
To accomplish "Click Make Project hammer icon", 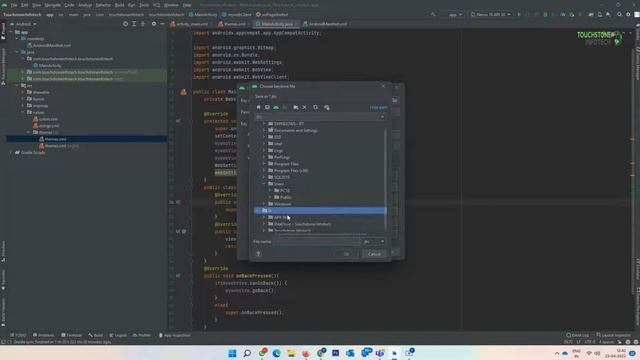I will pos(433,15).
